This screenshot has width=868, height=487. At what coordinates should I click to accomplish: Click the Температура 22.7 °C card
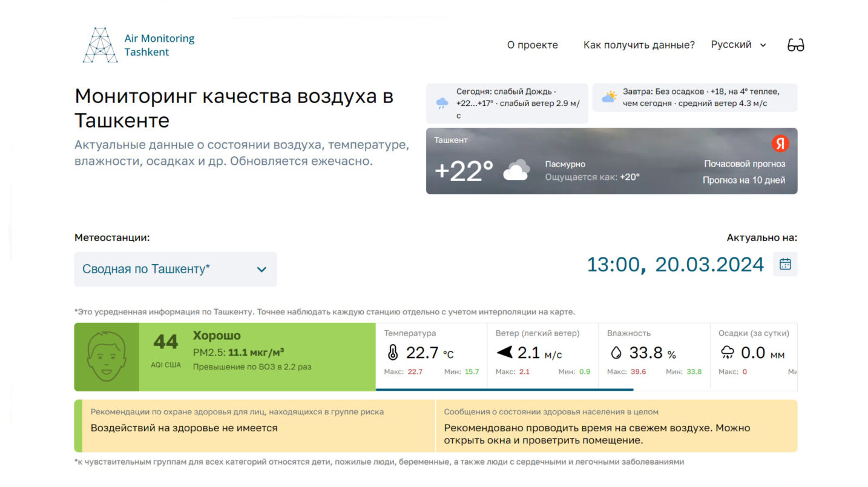point(431,357)
